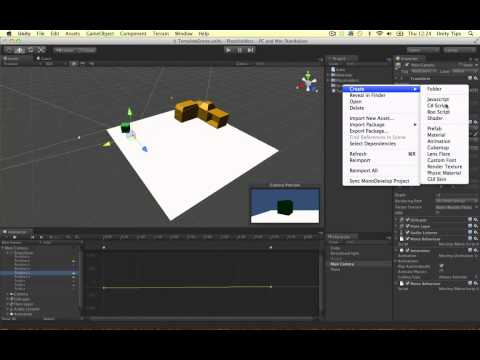Open the Layer dropdown in Inspector

[464, 71]
